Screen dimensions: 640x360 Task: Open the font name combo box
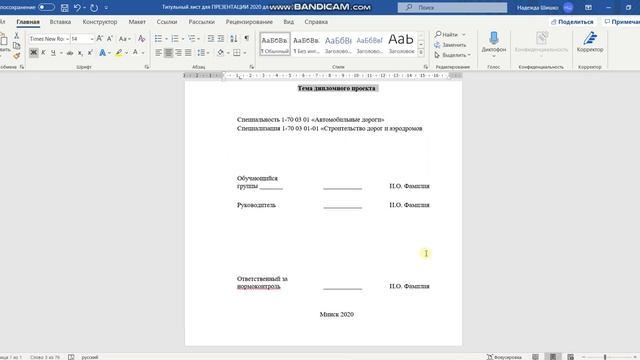pyautogui.click(x=49, y=39)
